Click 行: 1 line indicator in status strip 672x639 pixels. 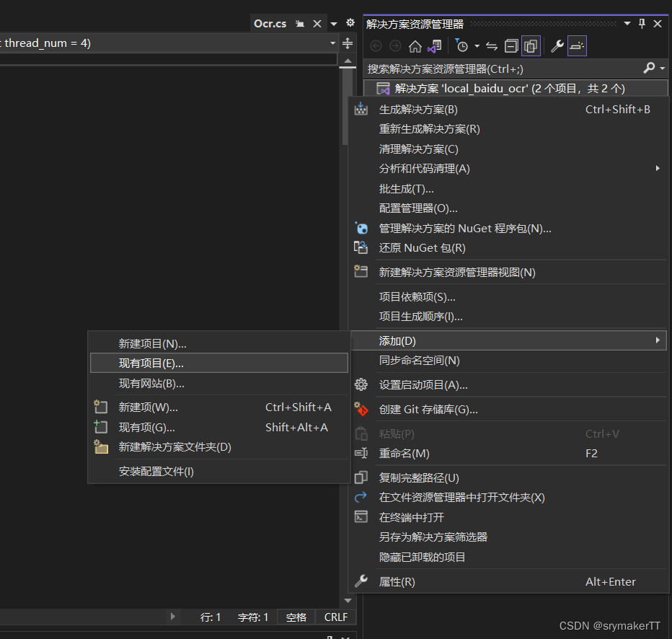pos(210,617)
